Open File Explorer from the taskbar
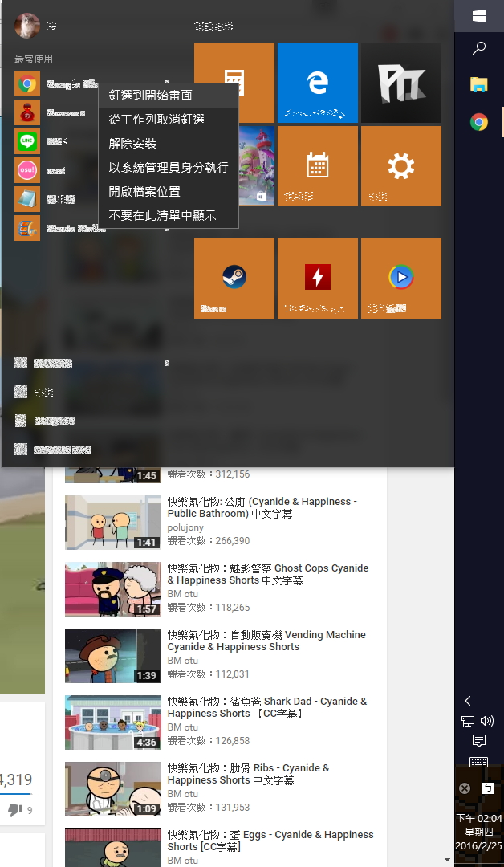This screenshot has width=504, height=867. click(x=479, y=84)
